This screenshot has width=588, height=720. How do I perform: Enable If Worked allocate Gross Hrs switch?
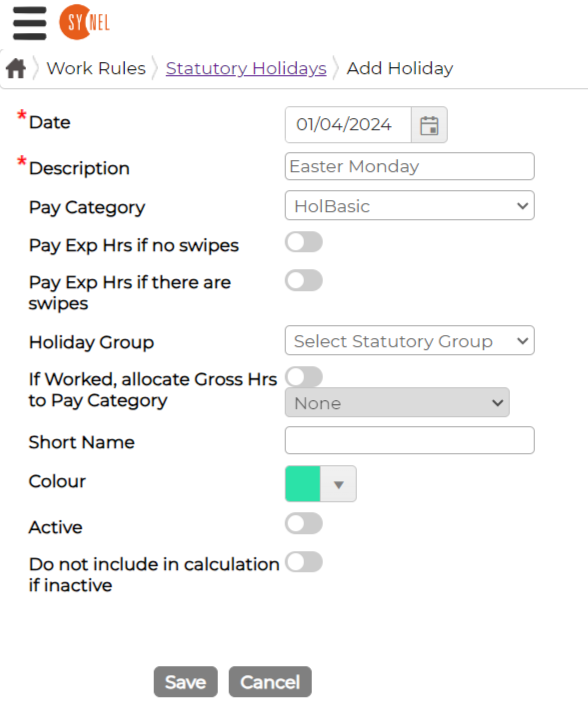click(x=304, y=377)
